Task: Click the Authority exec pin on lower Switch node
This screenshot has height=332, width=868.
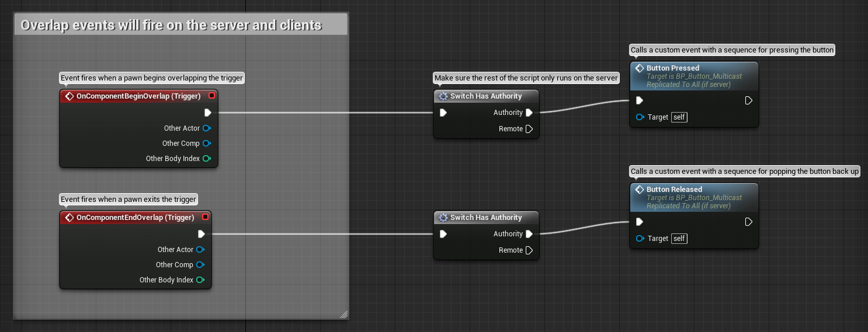Action: click(x=529, y=234)
